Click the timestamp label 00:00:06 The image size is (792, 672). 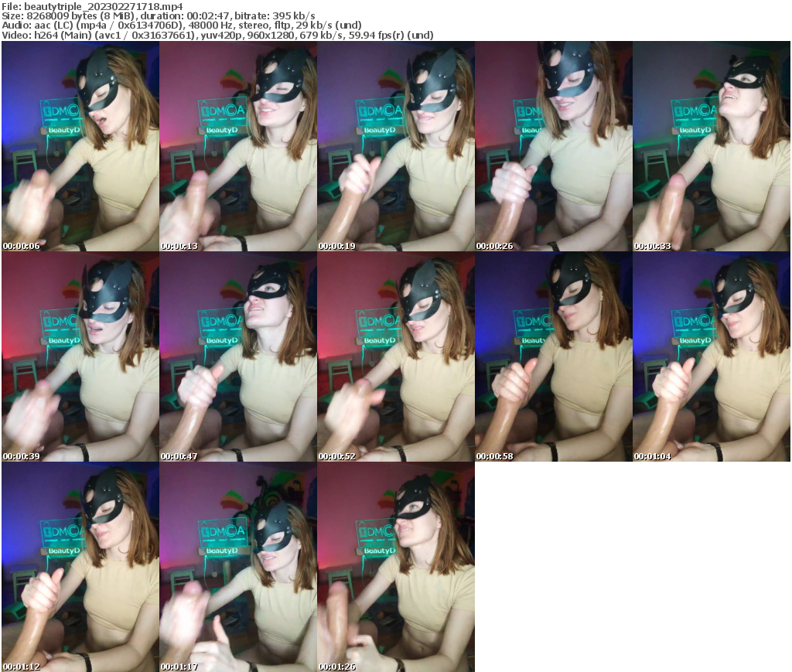pyautogui.click(x=21, y=245)
